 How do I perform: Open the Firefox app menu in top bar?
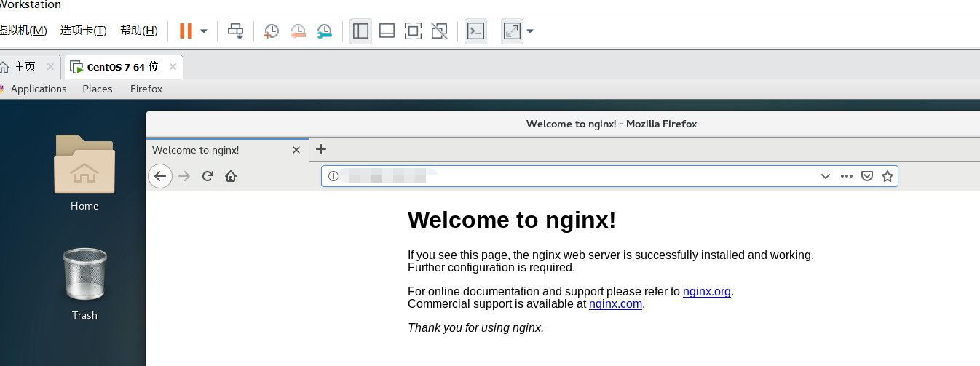(146, 89)
